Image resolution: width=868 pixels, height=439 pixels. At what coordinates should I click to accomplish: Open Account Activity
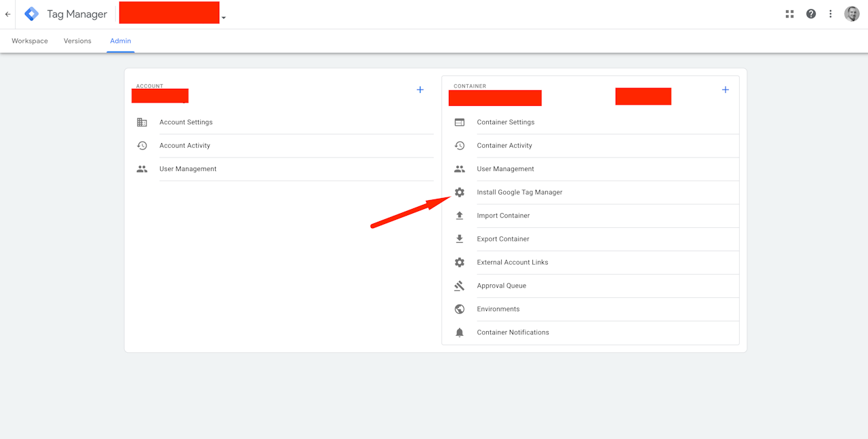184,145
